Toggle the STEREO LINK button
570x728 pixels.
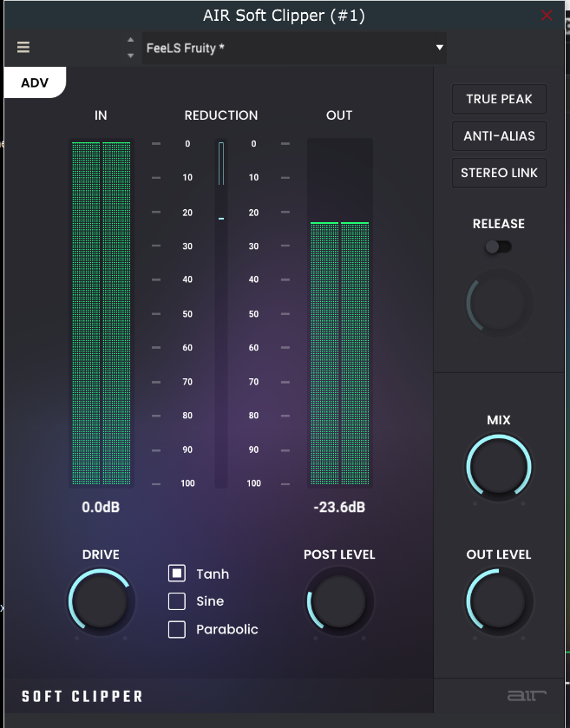(499, 173)
